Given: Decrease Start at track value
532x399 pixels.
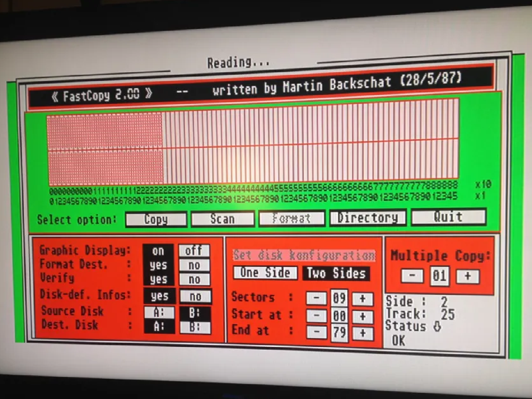Looking at the screenshot, I should click(x=317, y=316).
